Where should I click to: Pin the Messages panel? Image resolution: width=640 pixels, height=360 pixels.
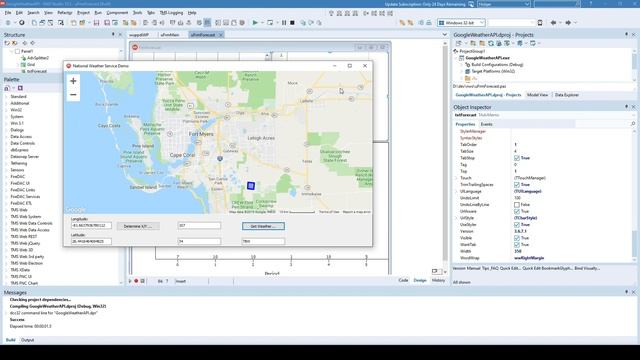[627, 292]
